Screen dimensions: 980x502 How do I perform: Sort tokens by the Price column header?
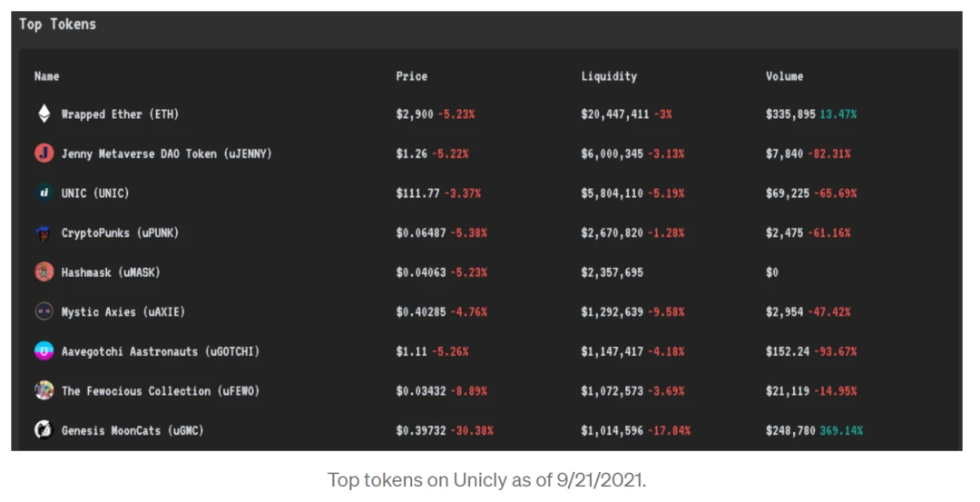(x=412, y=76)
